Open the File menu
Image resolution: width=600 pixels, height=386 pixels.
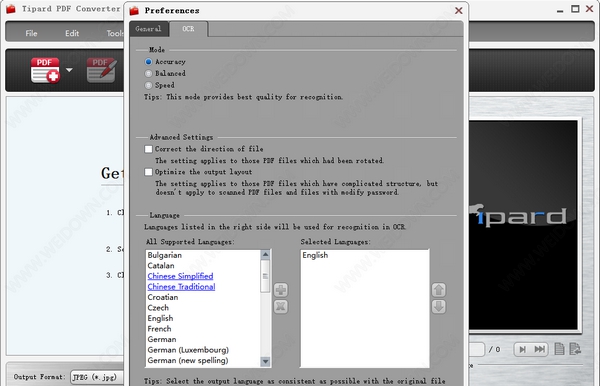31,33
